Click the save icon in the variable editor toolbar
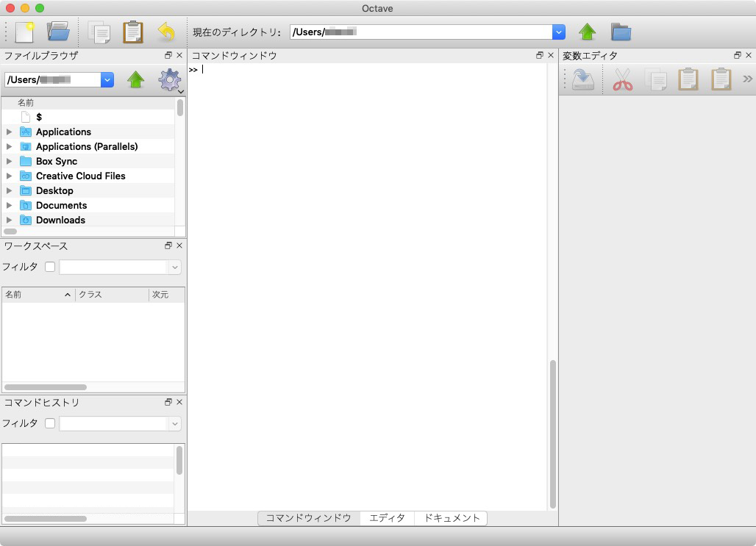The width and height of the screenshot is (756, 546). pyautogui.click(x=582, y=79)
